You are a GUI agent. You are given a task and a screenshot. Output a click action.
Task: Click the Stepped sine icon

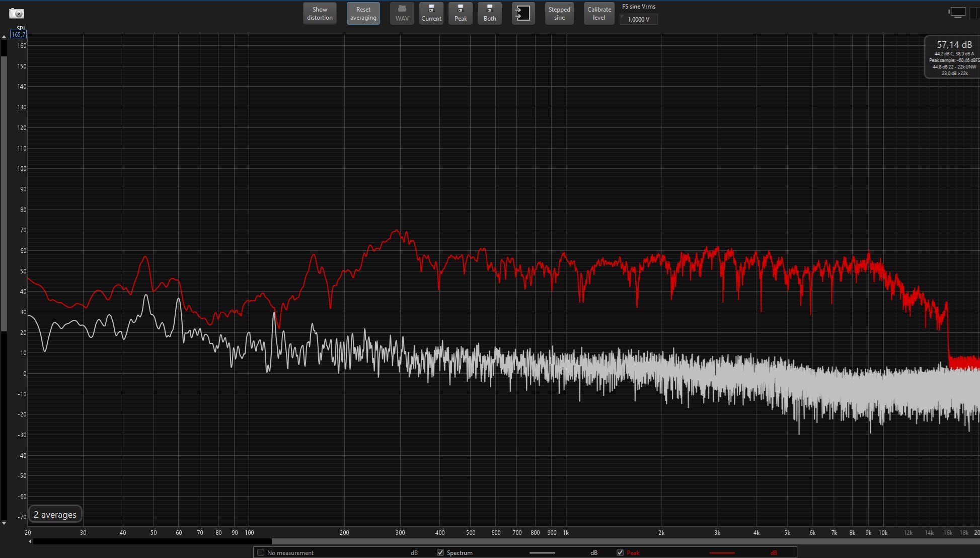(x=559, y=14)
